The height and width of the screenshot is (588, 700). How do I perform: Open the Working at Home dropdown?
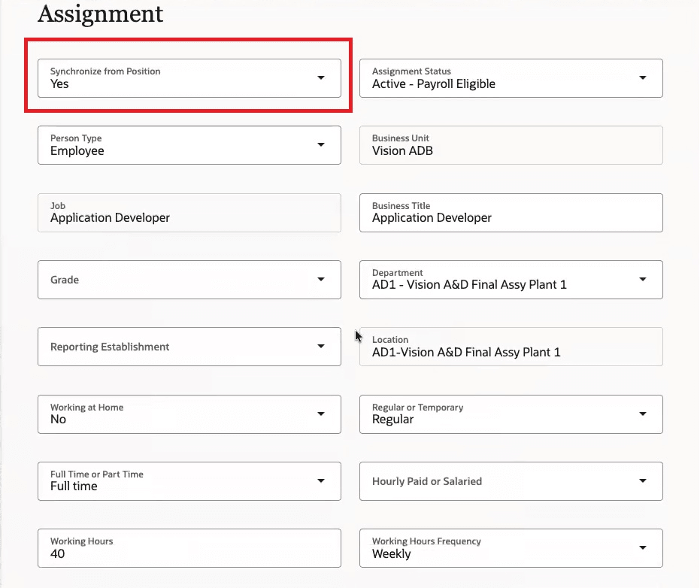tap(322, 414)
